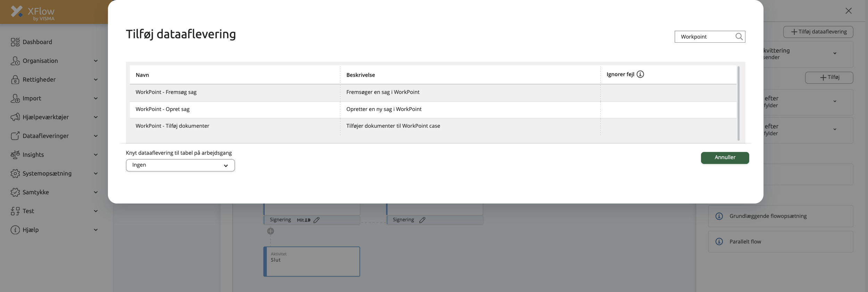
Task: Open the Systemopsætning menu item
Action: (47, 173)
